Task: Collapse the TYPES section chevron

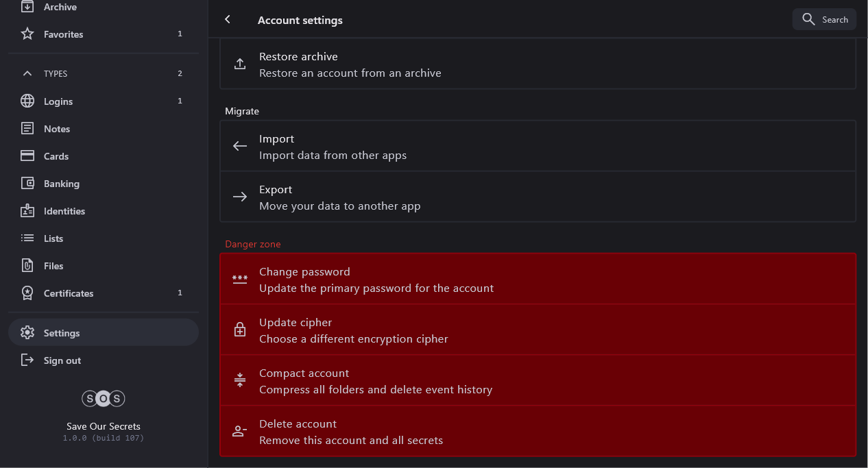Action: point(27,73)
